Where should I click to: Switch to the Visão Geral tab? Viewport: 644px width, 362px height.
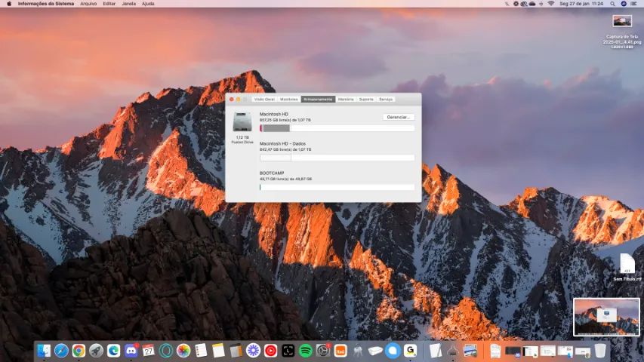[264, 100]
